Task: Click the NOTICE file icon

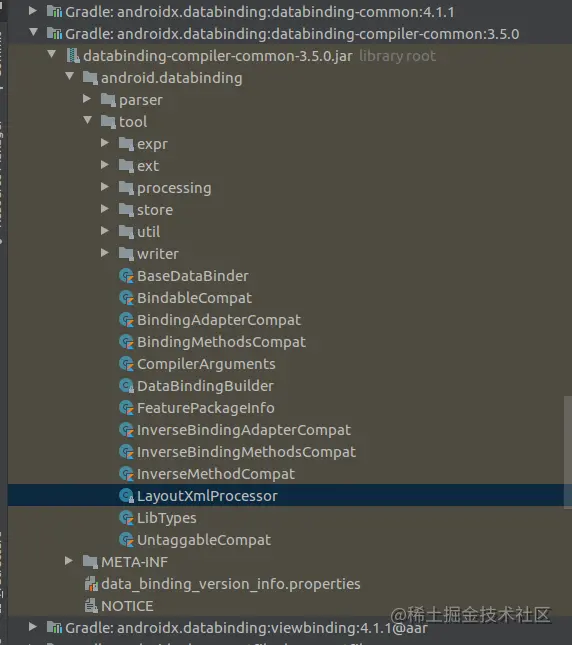Action: [91, 606]
